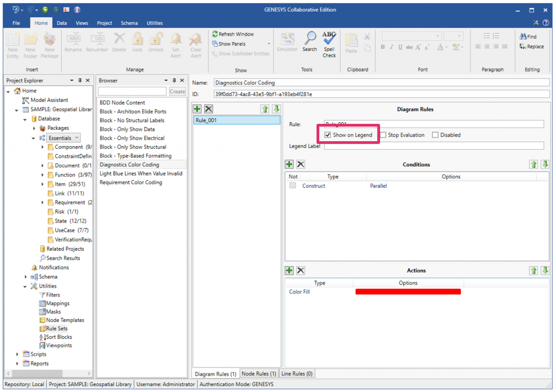Collapse the Database tree node
The width and height of the screenshot is (556, 392).
[x=25, y=119]
